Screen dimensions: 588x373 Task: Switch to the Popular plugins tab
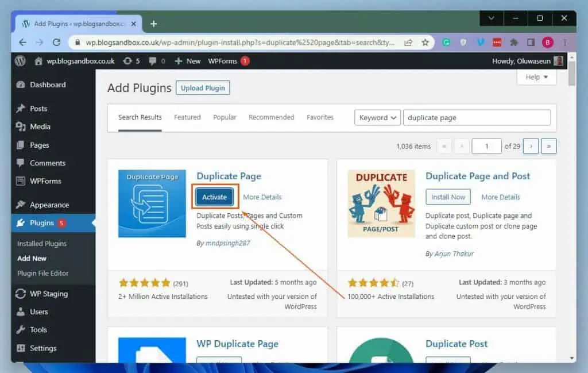(x=225, y=117)
